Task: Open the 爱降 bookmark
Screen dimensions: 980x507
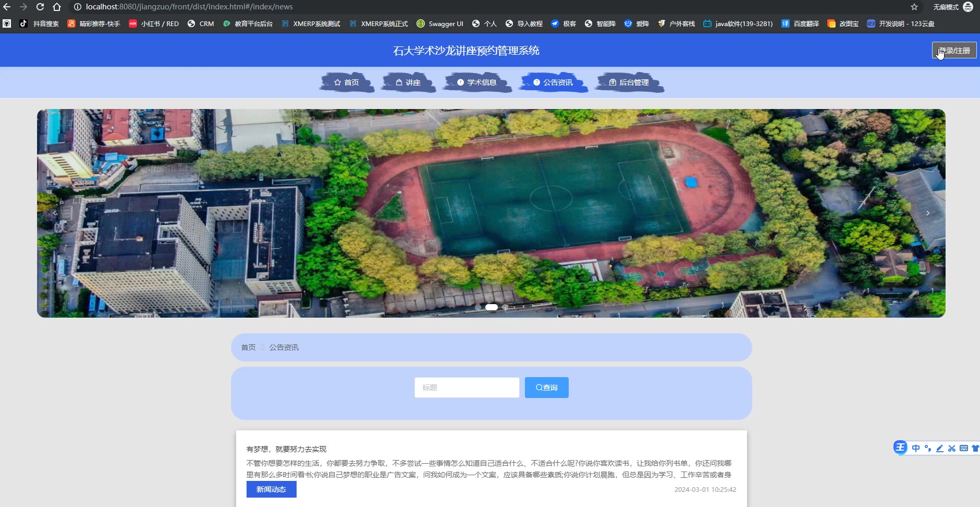Action: [636, 23]
